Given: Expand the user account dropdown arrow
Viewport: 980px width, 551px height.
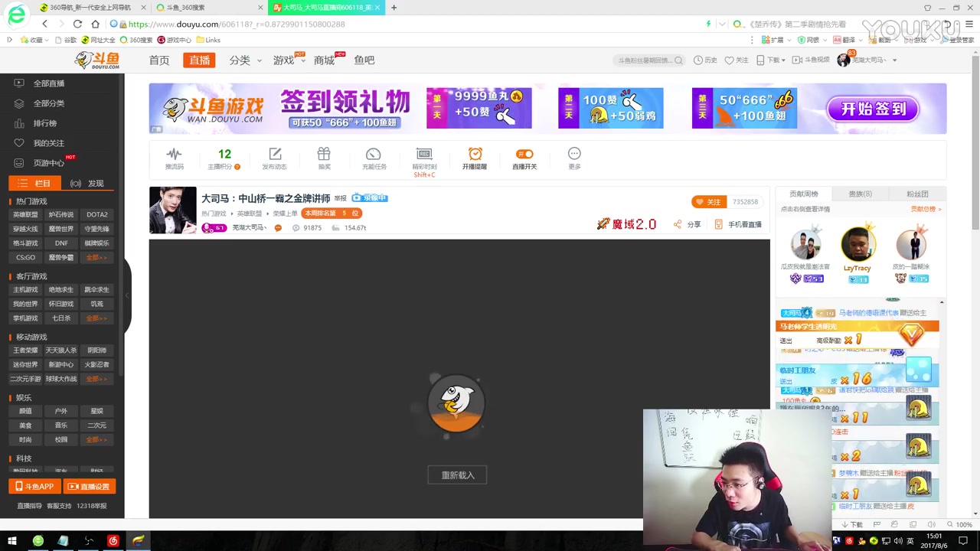Looking at the screenshot, I should click(894, 60).
